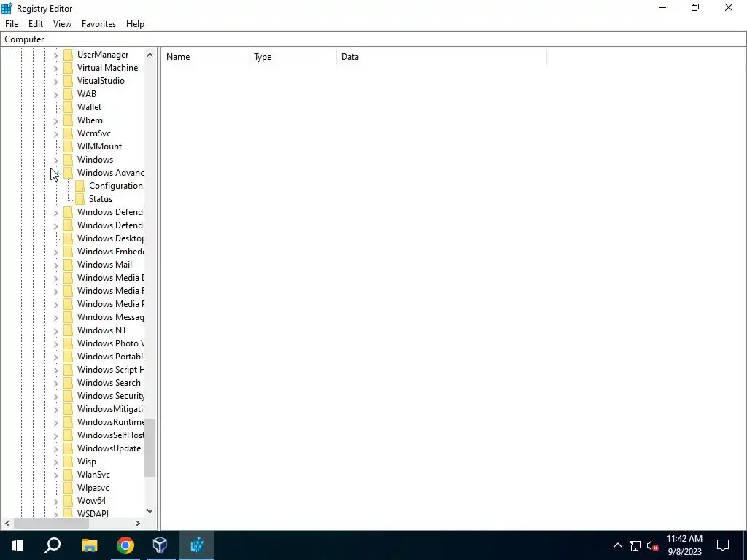Image resolution: width=747 pixels, height=560 pixels.
Task: Sort values by the Name column header
Action: (205, 57)
